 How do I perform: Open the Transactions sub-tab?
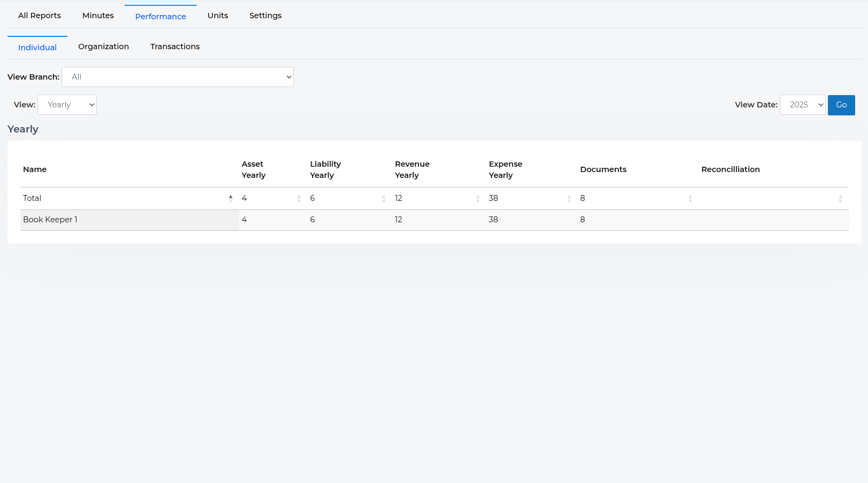click(175, 46)
